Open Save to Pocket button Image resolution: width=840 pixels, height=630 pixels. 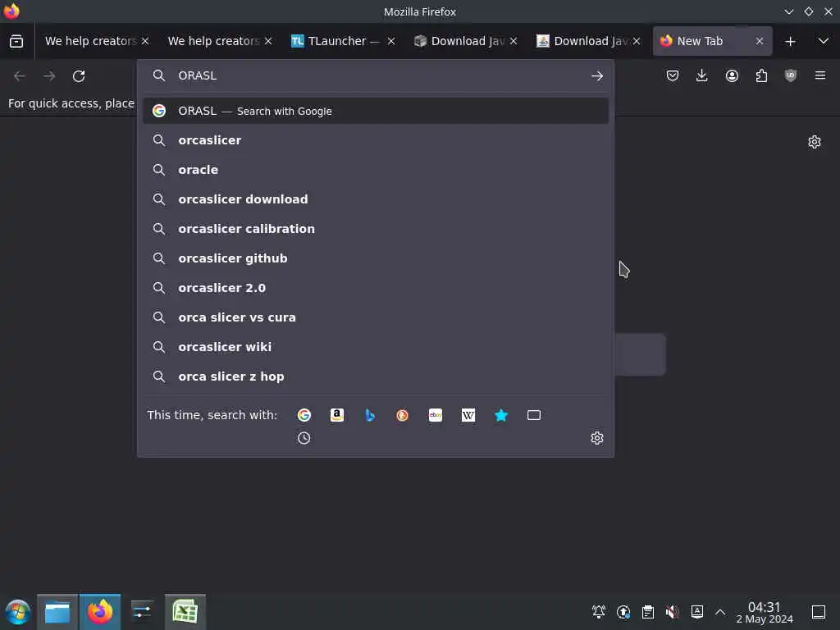click(673, 75)
